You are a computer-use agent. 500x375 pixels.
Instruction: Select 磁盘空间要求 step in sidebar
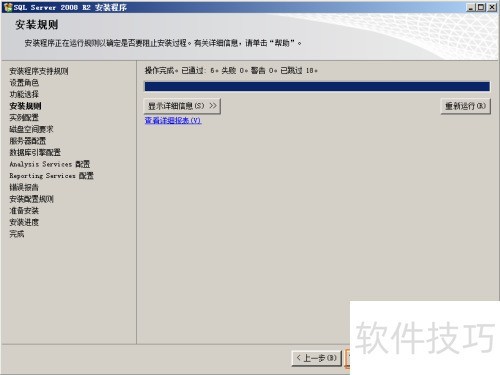pyautogui.click(x=31, y=129)
